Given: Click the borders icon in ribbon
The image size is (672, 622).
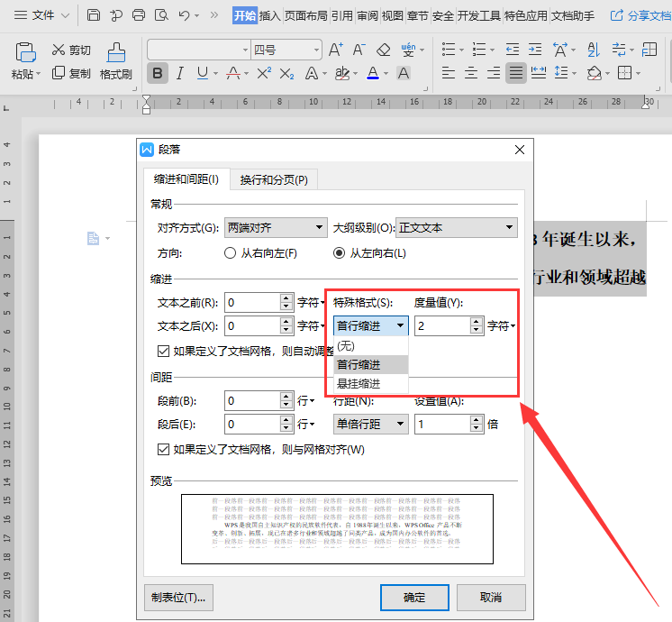Looking at the screenshot, I should pyautogui.click(x=624, y=73).
